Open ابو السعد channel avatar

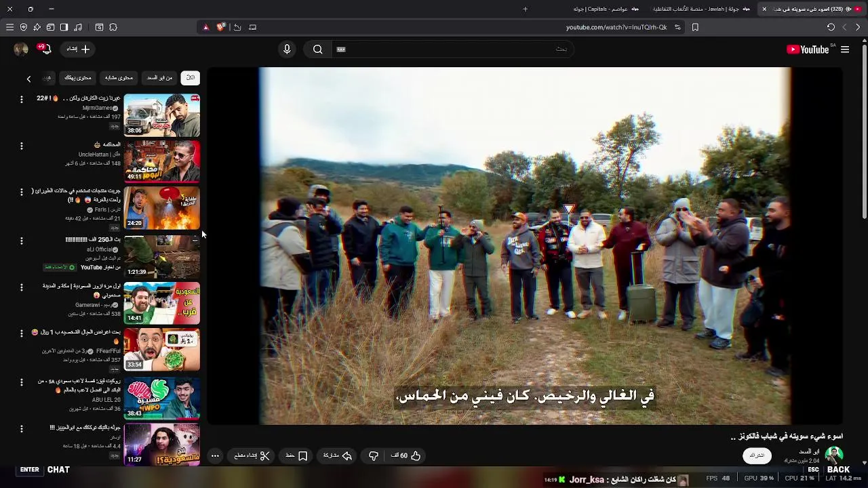tap(834, 455)
